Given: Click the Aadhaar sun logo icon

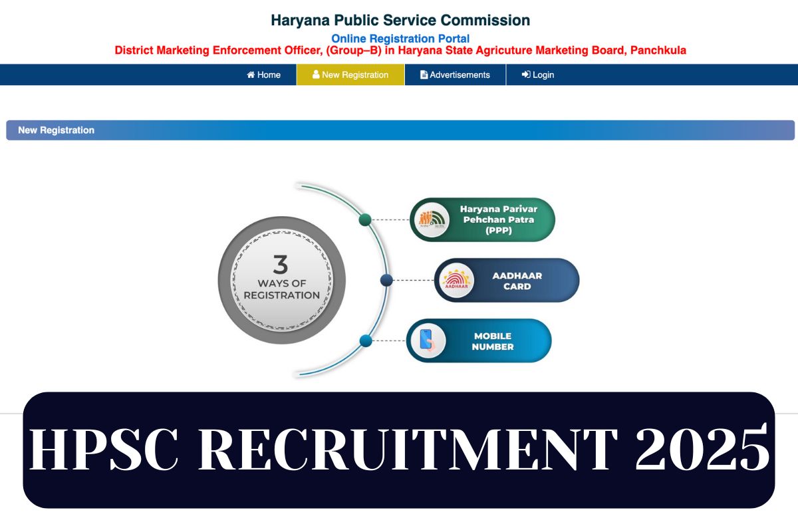Looking at the screenshot, I should point(458,281).
